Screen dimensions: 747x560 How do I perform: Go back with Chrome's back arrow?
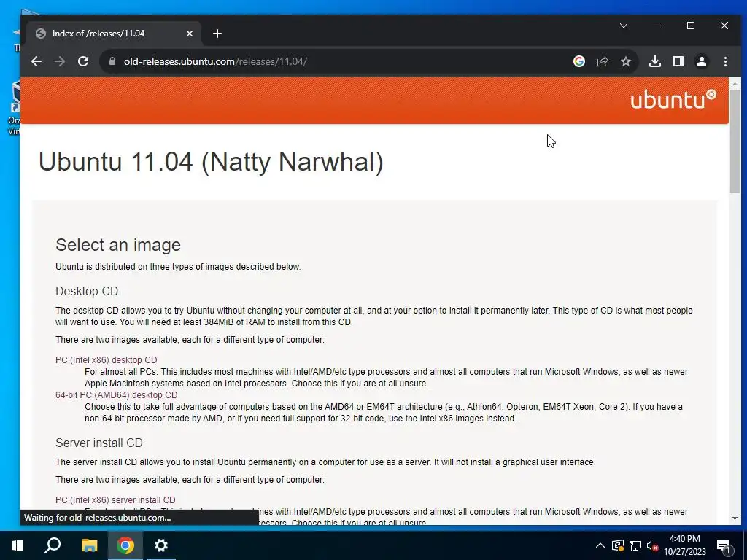coord(36,61)
